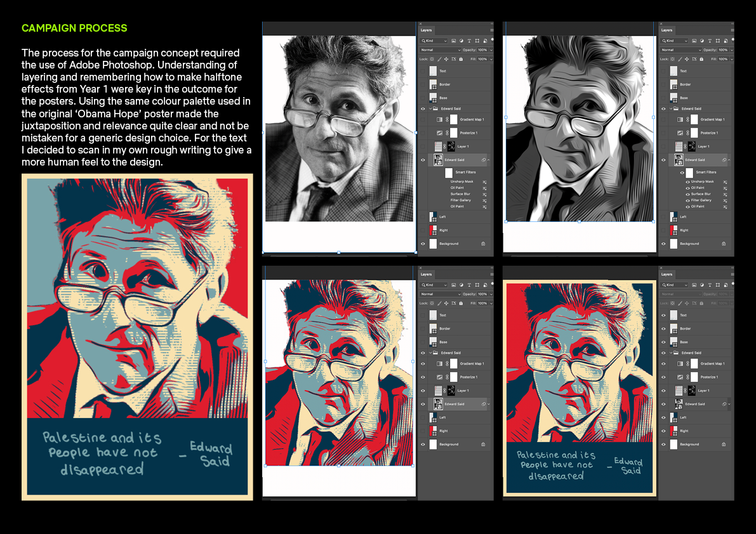Click Background lock icon in unbordered poster's Layers panel
The height and width of the screenshot is (534, 756).
[483, 445]
